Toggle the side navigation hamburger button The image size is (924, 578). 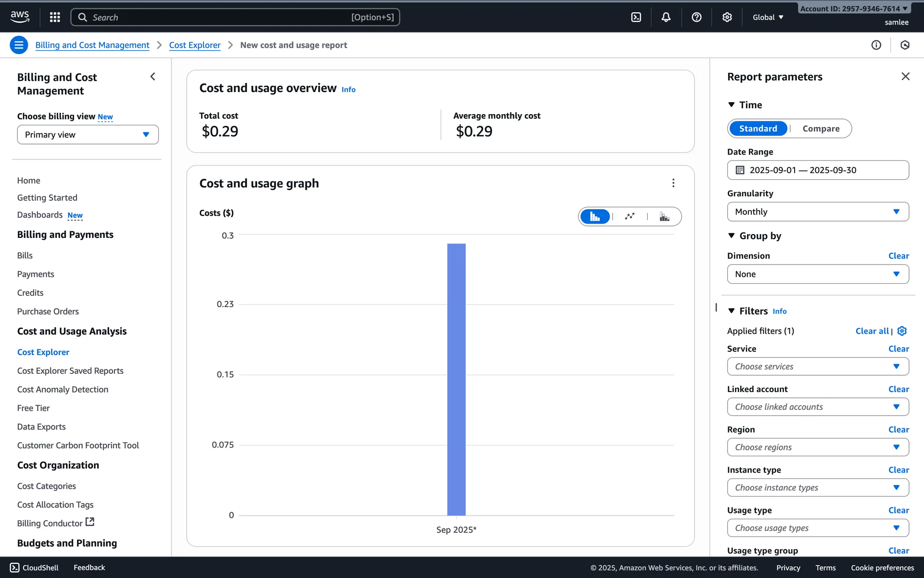[x=19, y=45]
